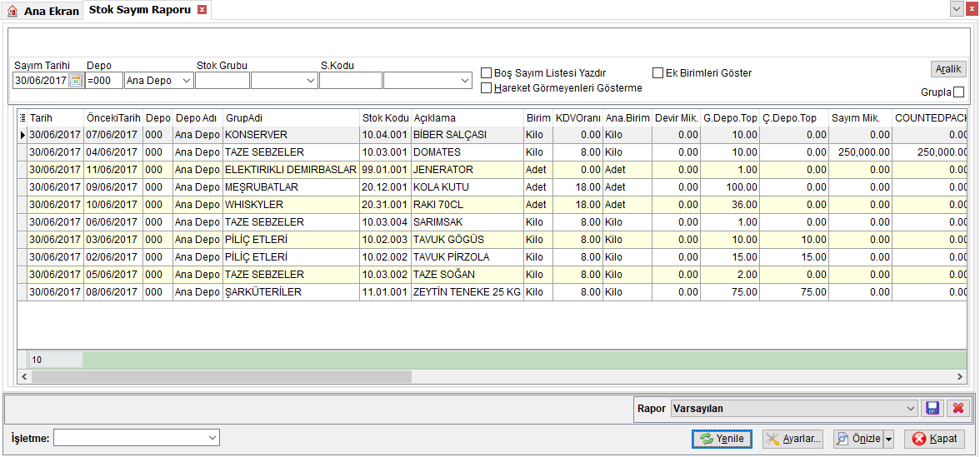Click the stock code 99.01.001
980x457 pixels.
tap(386, 170)
